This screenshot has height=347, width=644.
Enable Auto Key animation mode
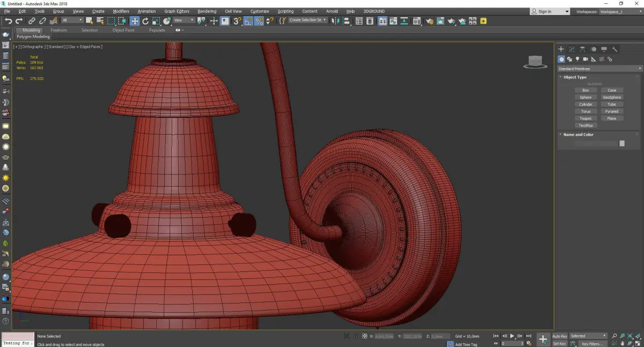[x=559, y=336]
